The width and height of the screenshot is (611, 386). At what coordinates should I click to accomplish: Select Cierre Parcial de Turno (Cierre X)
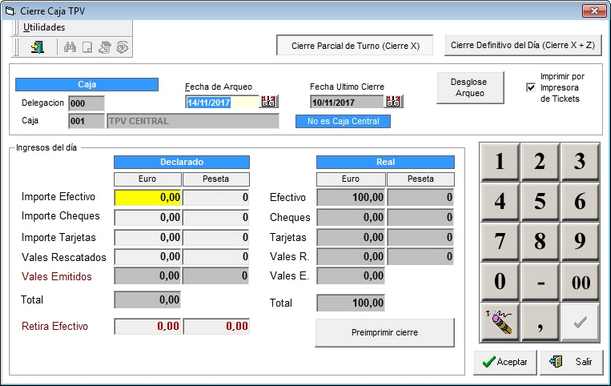[x=355, y=46]
